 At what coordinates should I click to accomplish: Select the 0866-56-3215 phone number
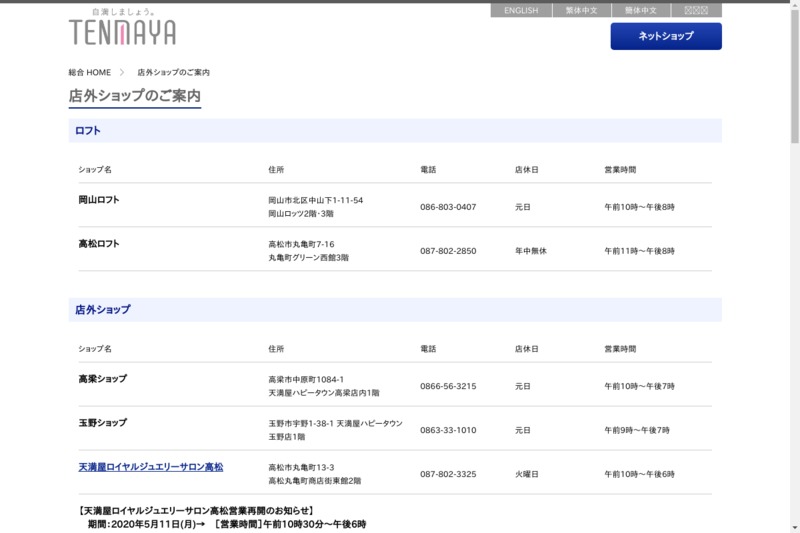[x=448, y=386]
